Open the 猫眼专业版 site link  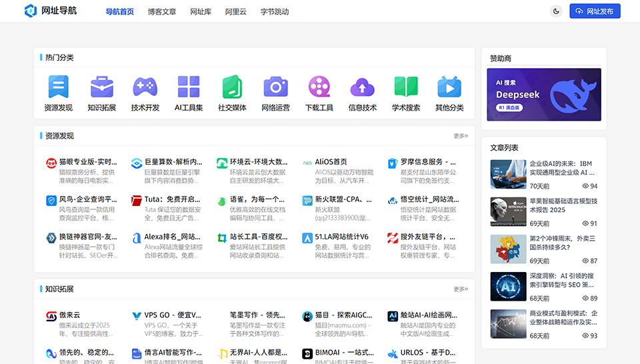pyautogui.click(x=87, y=162)
